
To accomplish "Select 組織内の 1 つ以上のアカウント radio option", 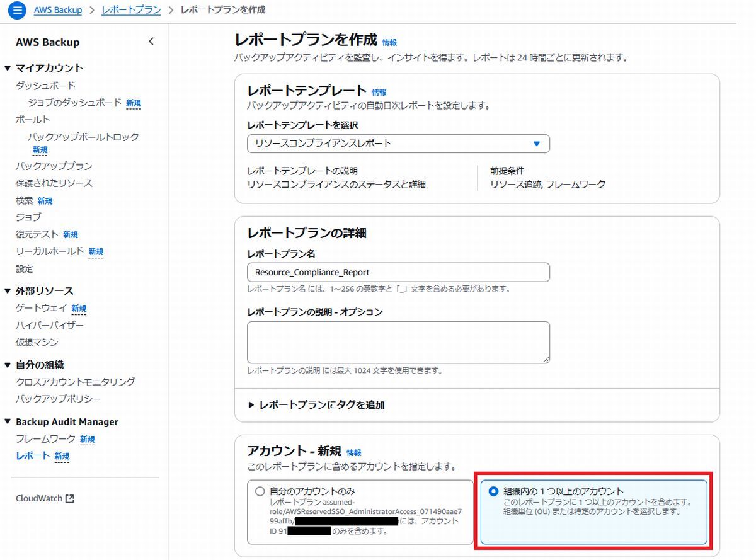I will click(493, 491).
